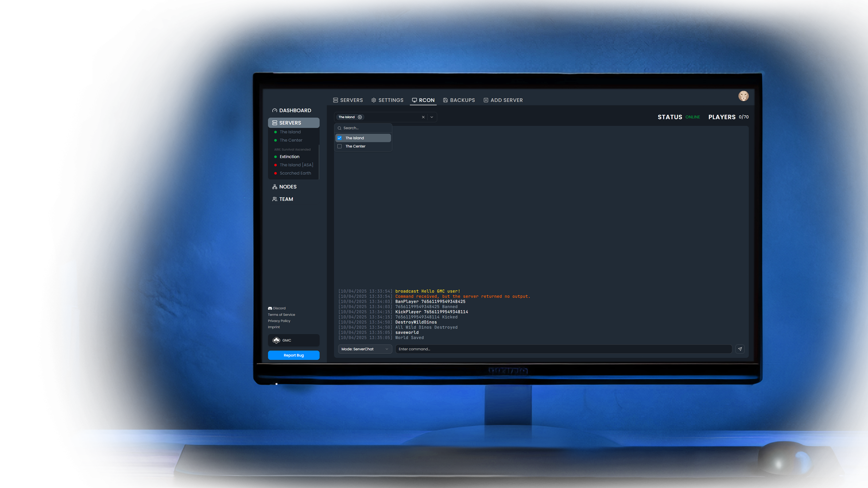Open the Mode: ServerChat dropdown
The width and height of the screenshot is (868, 488).
[x=365, y=349]
